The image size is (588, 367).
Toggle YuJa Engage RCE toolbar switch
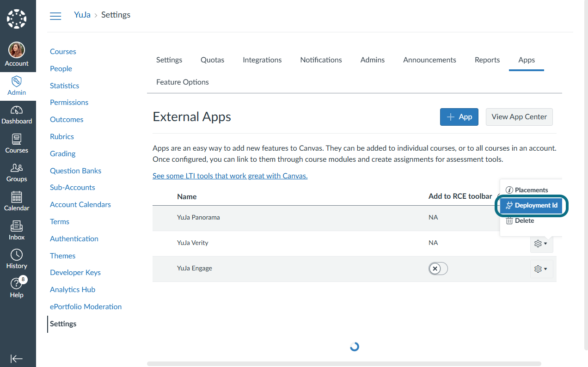438,269
